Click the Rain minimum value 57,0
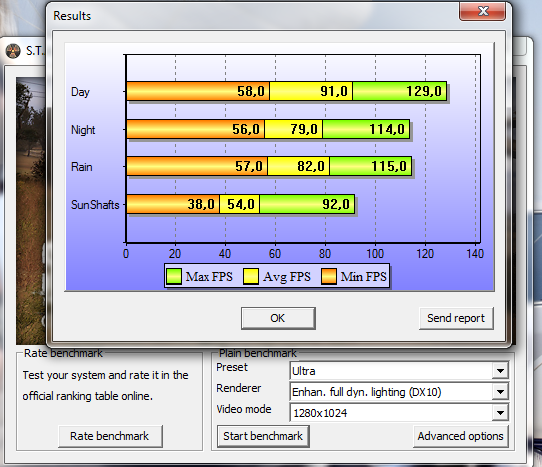The height and width of the screenshot is (467, 542). [x=249, y=166]
